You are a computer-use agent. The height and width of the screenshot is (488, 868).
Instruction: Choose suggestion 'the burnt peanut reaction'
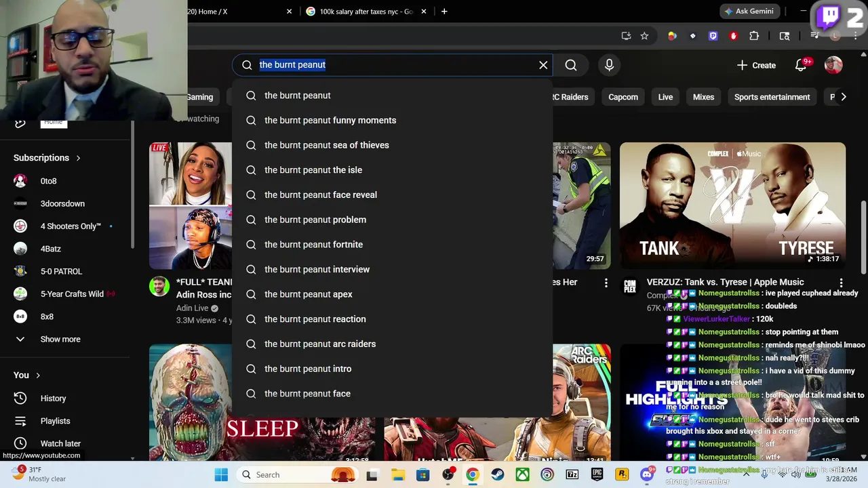[392, 319]
